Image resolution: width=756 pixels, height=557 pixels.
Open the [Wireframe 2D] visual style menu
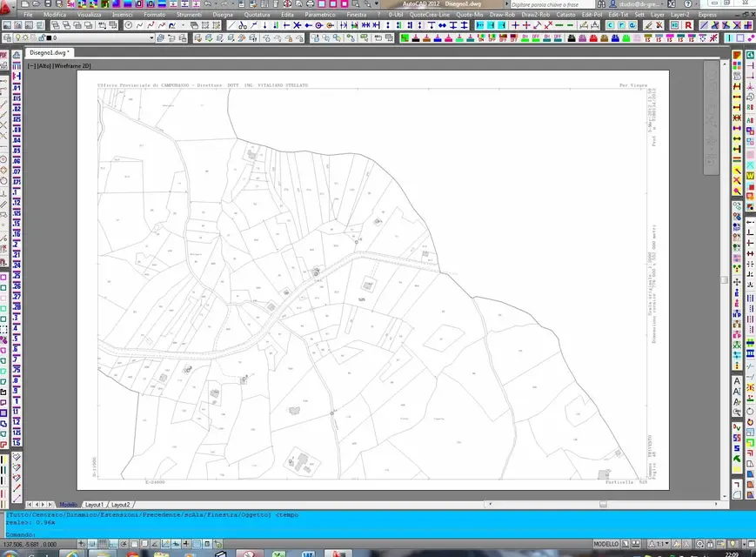pyautogui.click(x=72, y=66)
